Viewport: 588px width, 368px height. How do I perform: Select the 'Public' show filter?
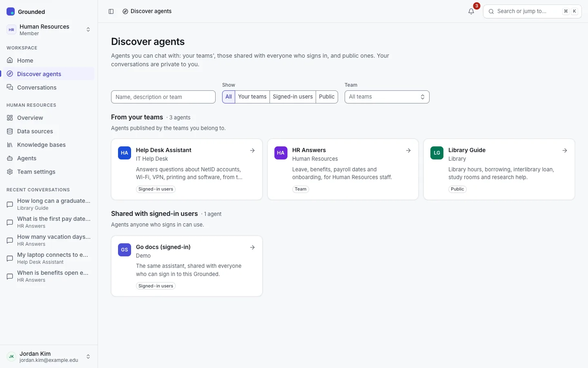pyautogui.click(x=327, y=97)
